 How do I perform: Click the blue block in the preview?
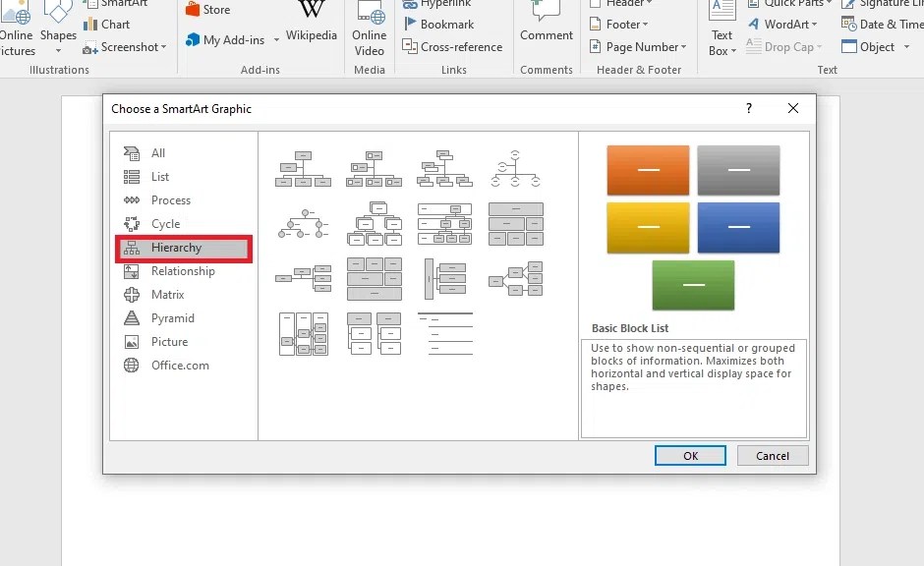pos(738,227)
